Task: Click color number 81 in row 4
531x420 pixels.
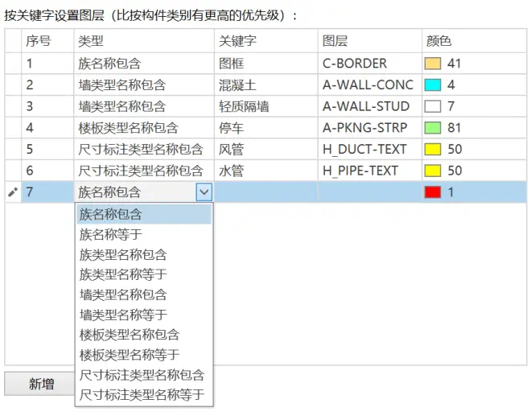Action: tap(454, 128)
